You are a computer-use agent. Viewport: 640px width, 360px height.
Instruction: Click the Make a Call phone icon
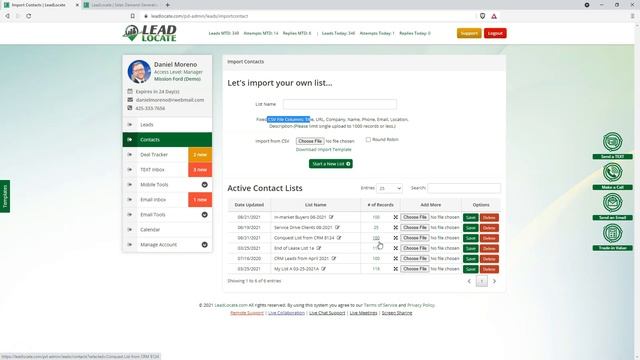613,172
